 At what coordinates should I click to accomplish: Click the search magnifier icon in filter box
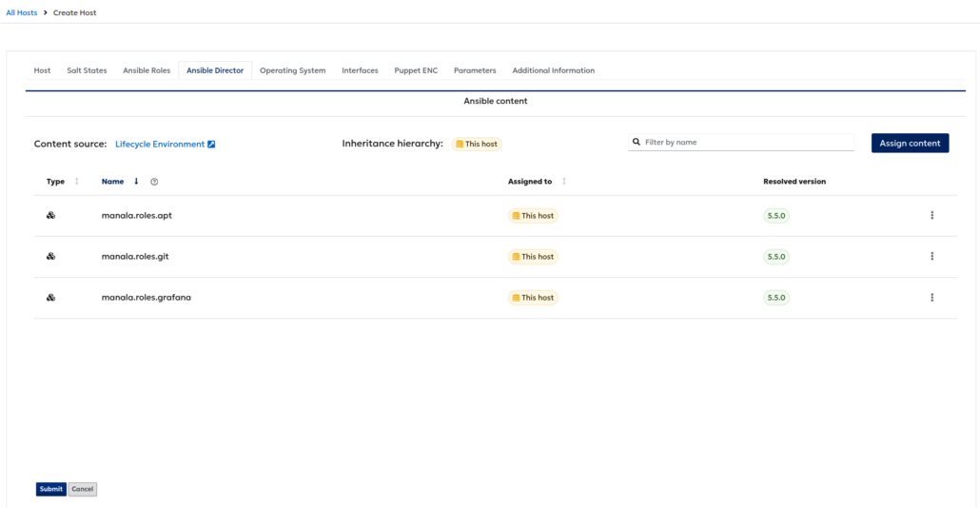637,142
